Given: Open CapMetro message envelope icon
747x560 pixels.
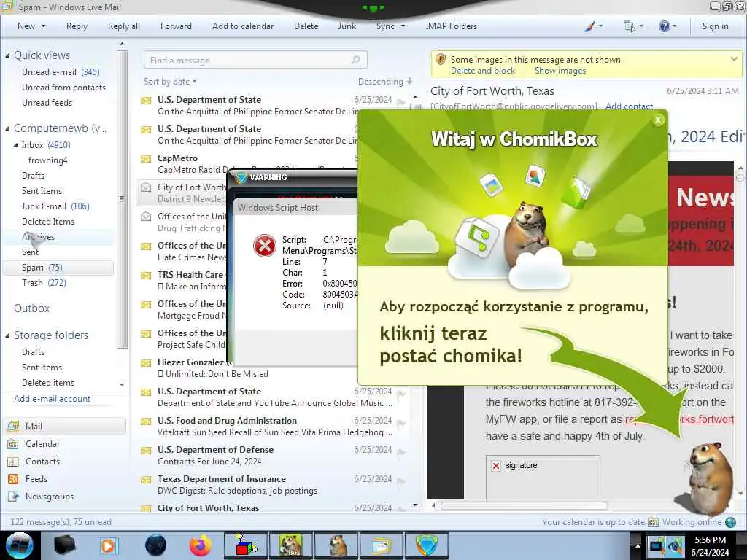Looking at the screenshot, I should 146,158.
